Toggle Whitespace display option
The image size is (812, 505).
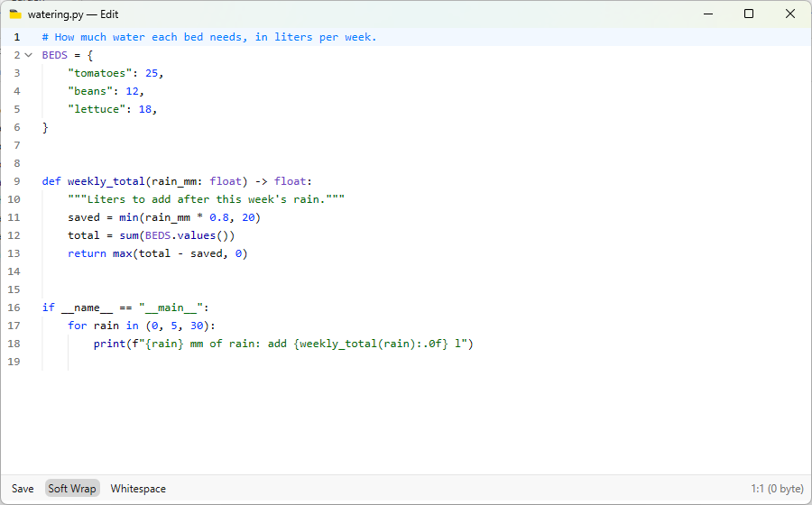pyautogui.click(x=138, y=489)
